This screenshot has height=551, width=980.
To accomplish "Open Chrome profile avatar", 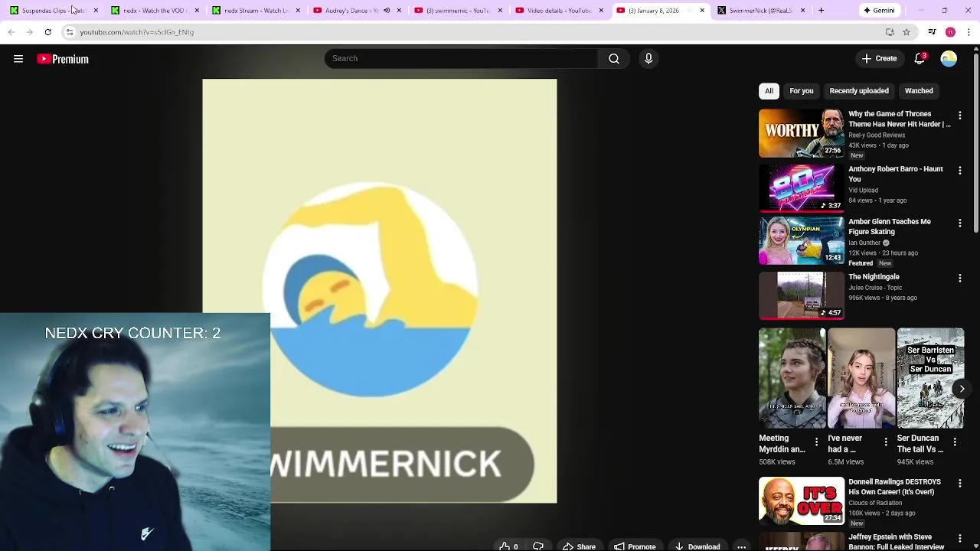I will [950, 32].
